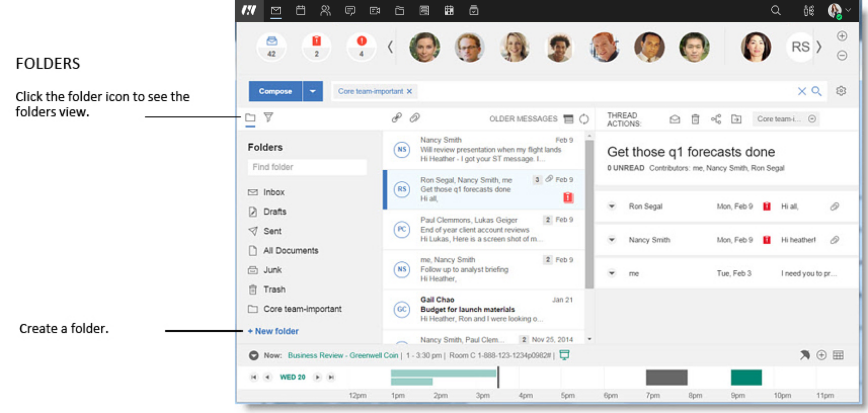
Task: Click the New folder link
Action: click(x=273, y=331)
